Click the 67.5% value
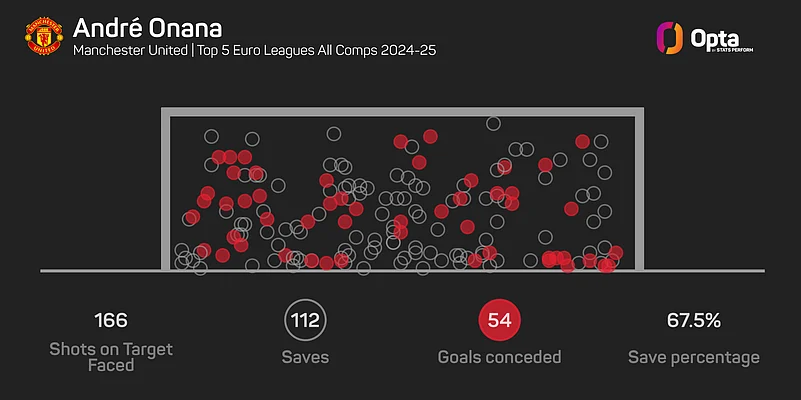The width and height of the screenshot is (801, 400). 694,321
